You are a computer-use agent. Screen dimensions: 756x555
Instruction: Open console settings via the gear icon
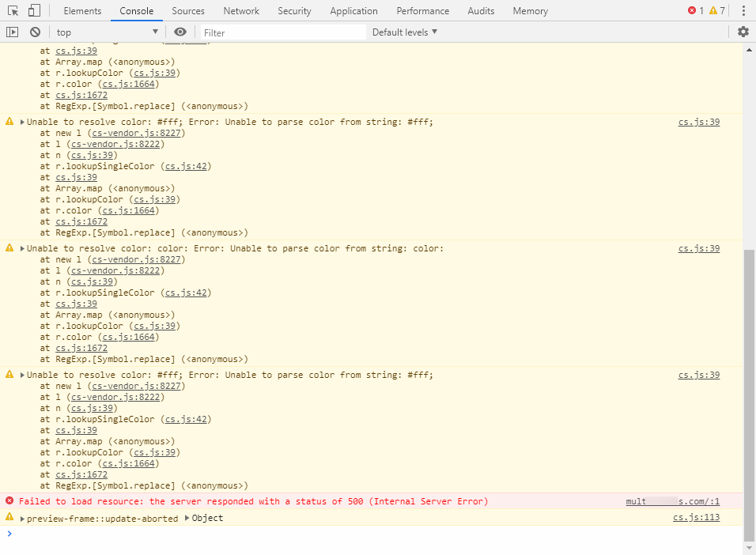click(x=743, y=32)
